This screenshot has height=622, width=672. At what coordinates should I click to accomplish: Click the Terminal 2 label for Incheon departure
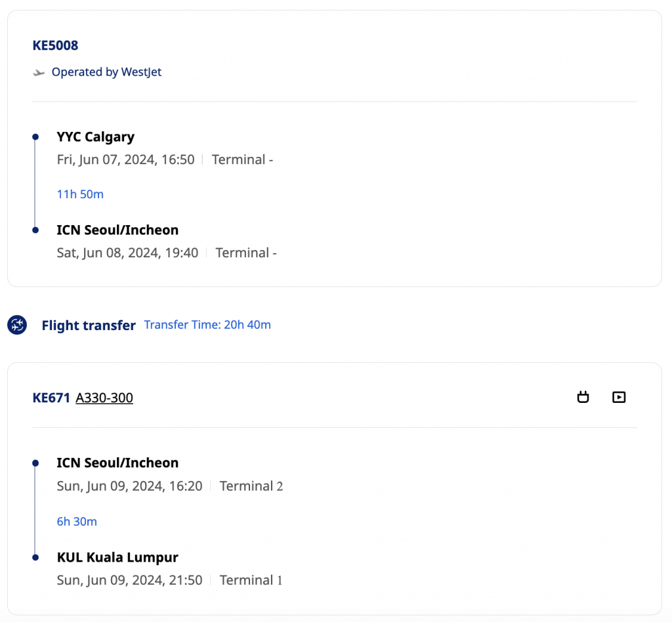tap(251, 486)
